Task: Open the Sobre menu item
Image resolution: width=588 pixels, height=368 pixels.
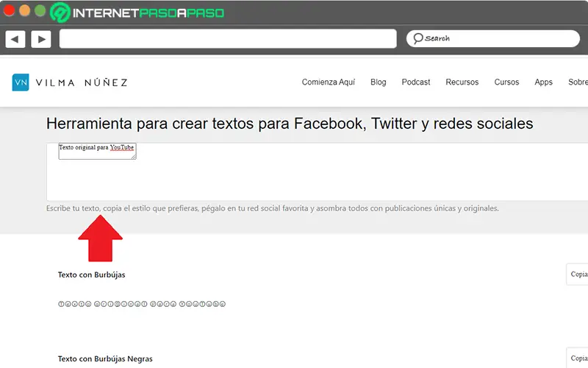Action: [x=578, y=82]
